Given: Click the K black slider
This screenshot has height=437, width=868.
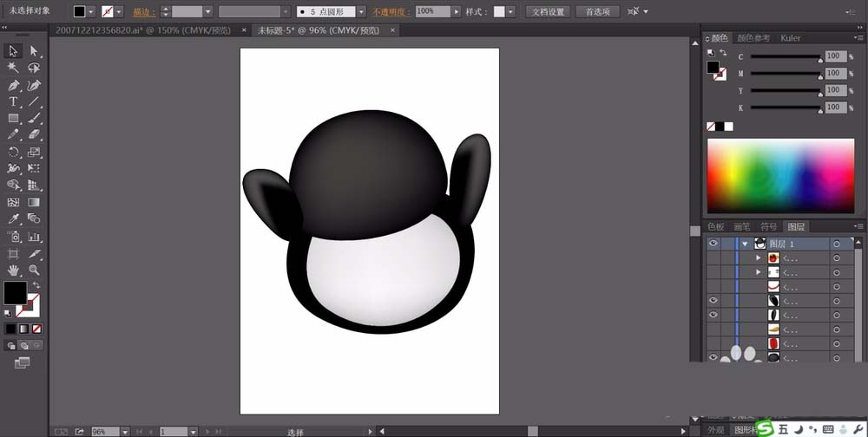Looking at the screenshot, I should click(x=786, y=108).
